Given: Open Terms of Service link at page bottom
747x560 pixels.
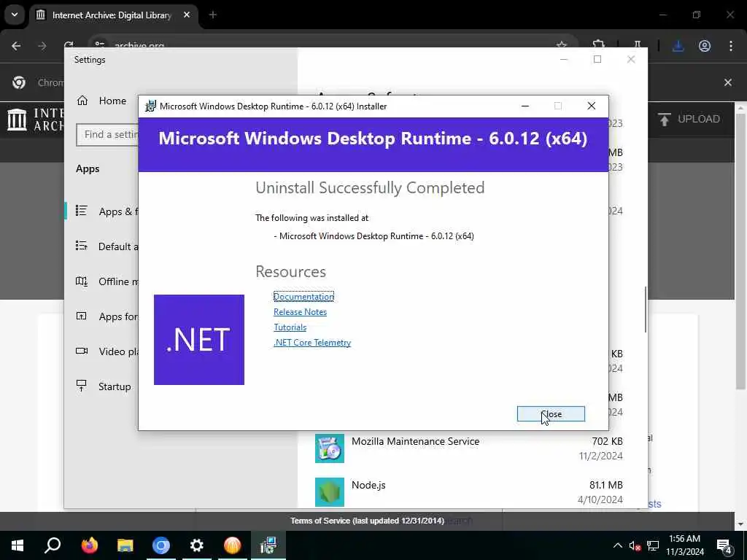Looking at the screenshot, I should coord(368,521).
